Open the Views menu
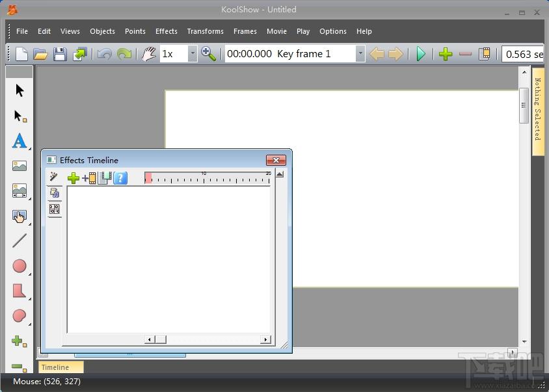The height and width of the screenshot is (392, 549). [70, 31]
